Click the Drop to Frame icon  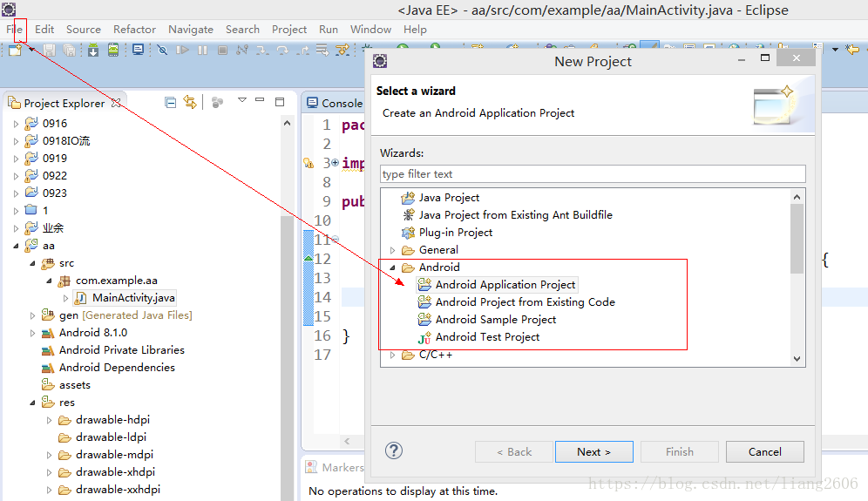(322, 51)
